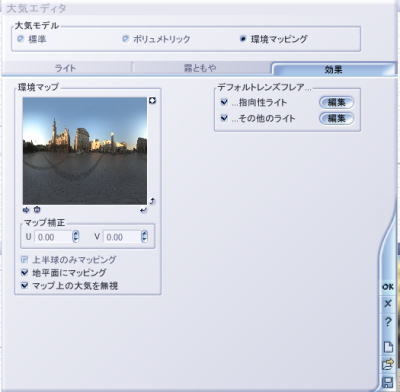Image resolution: width=400 pixels, height=392 pixels.
Task: Click the new atmosphere page icon
Action: [x=388, y=347]
